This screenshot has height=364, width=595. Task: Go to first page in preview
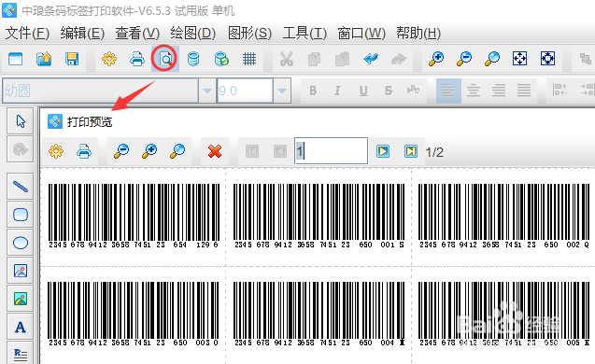(x=252, y=151)
